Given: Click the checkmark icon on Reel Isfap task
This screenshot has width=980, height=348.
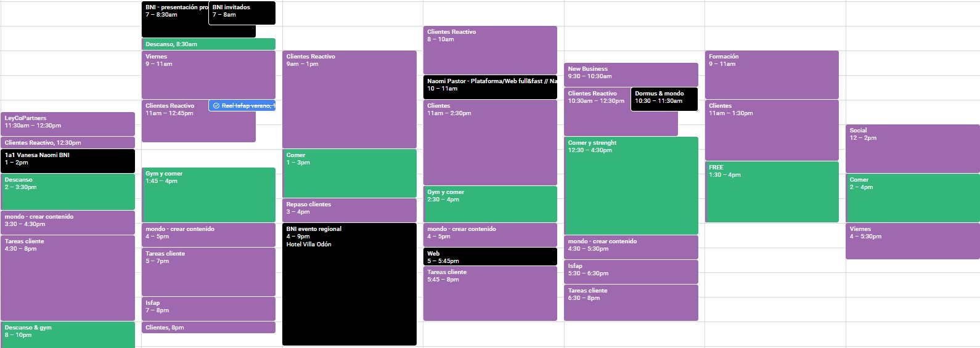Looking at the screenshot, I should click(216, 106).
